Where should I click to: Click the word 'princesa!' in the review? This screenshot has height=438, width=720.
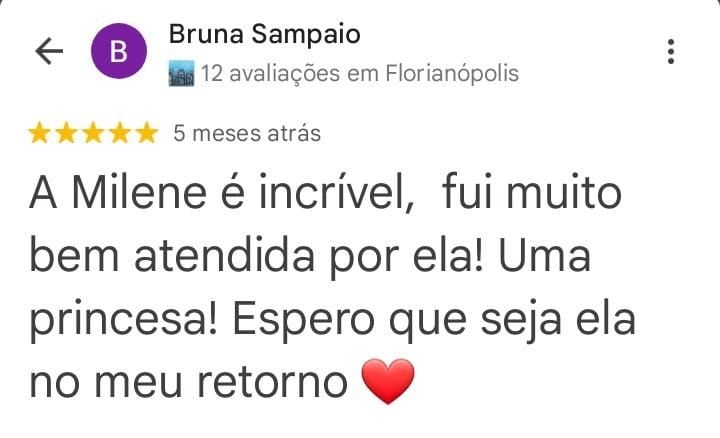coord(123,320)
